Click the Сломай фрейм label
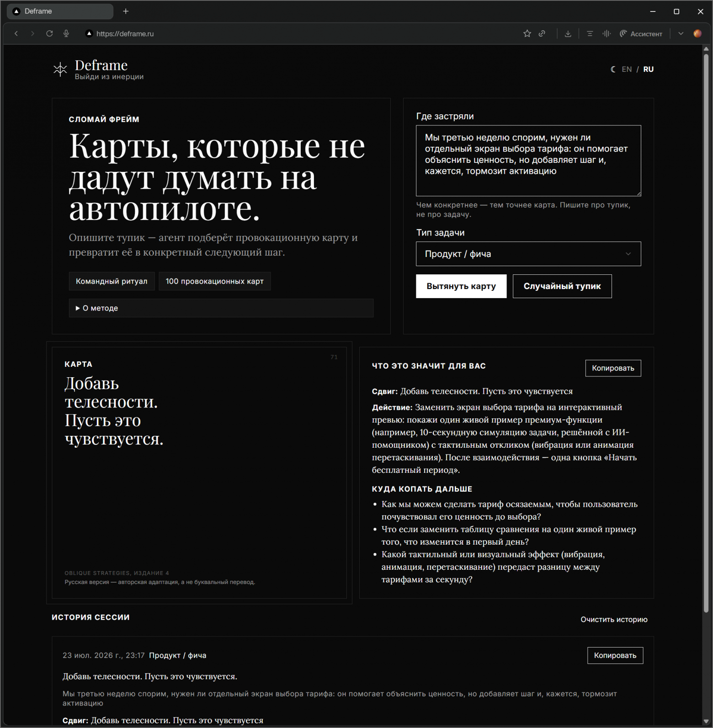The image size is (713, 728). (x=104, y=119)
